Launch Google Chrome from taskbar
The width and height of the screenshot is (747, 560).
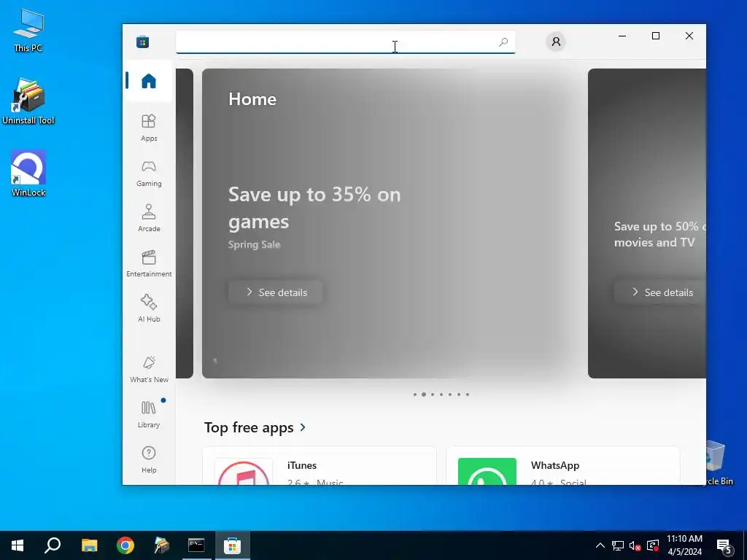(x=125, y=545)
